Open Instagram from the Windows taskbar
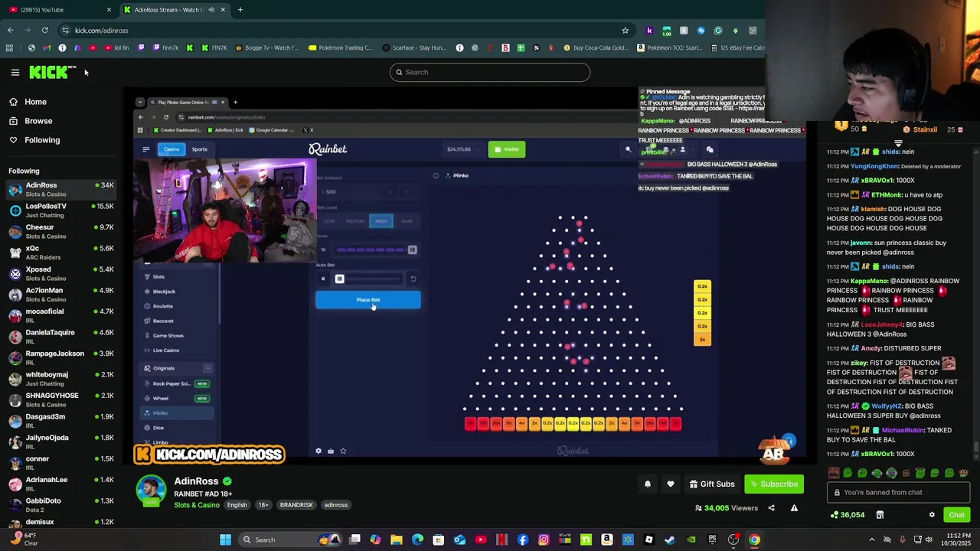This screenshot has width=980, height=551. (544, 540)
